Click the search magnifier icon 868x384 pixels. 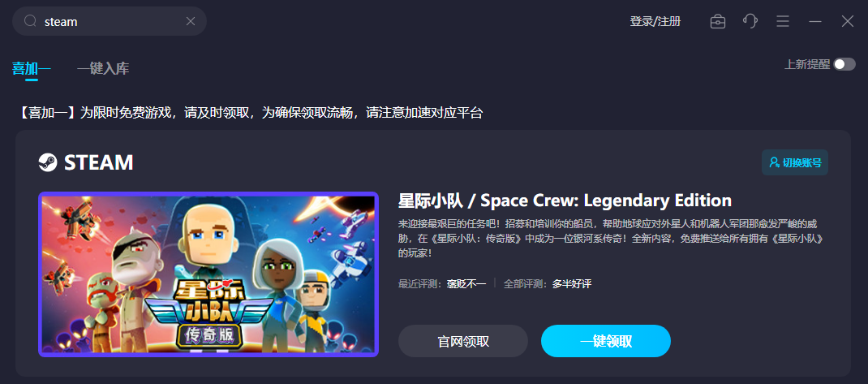click(x=31, y=21)
